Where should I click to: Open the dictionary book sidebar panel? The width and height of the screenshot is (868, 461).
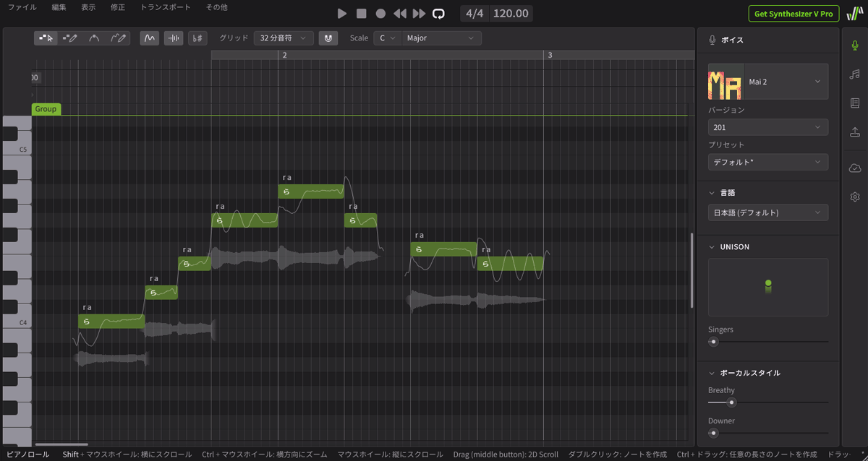coord(854,103)
